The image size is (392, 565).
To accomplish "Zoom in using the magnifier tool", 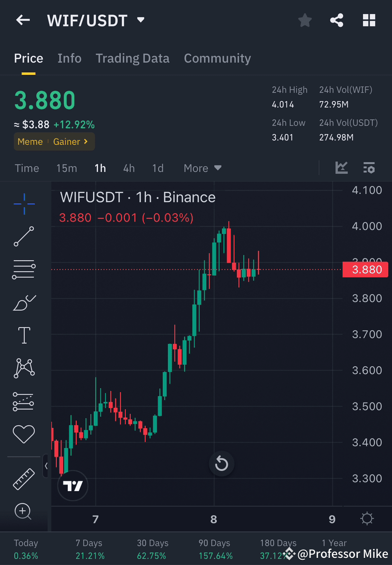I will [x=23, y=511].
